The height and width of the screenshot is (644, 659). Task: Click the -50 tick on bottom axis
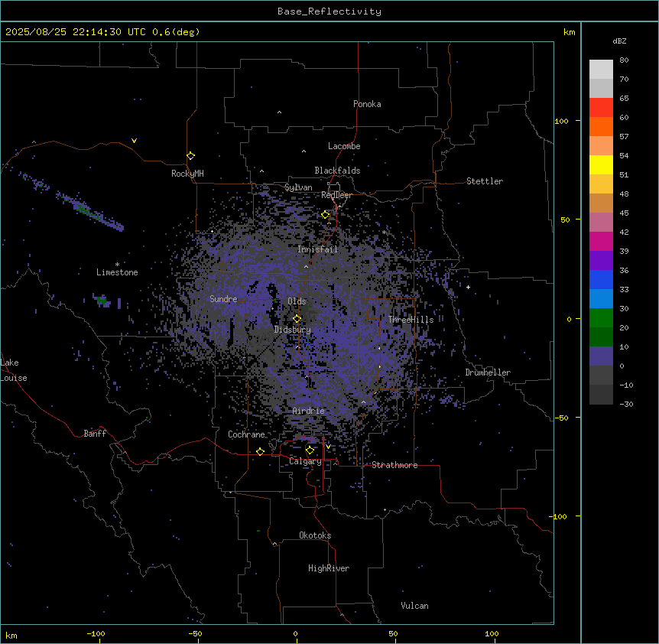[x=195, y=633]
